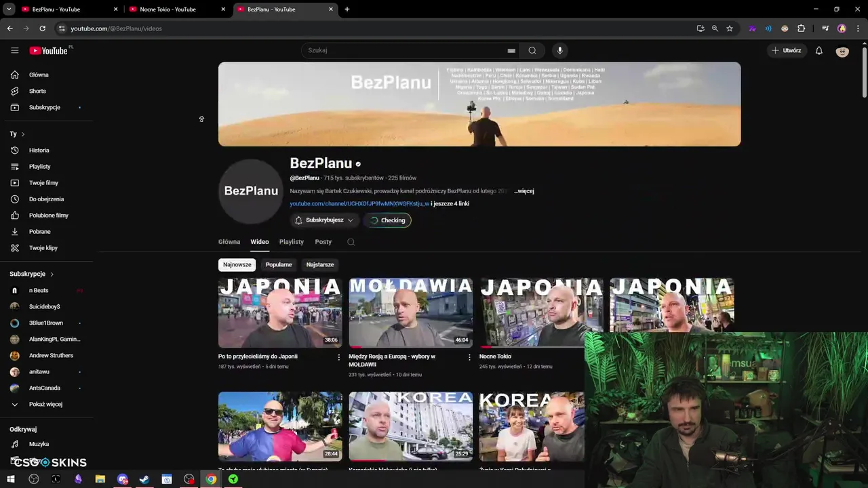Open the Subskrybujesz notification dropdown
Screen dimensions: 868x488
[324, 220]
